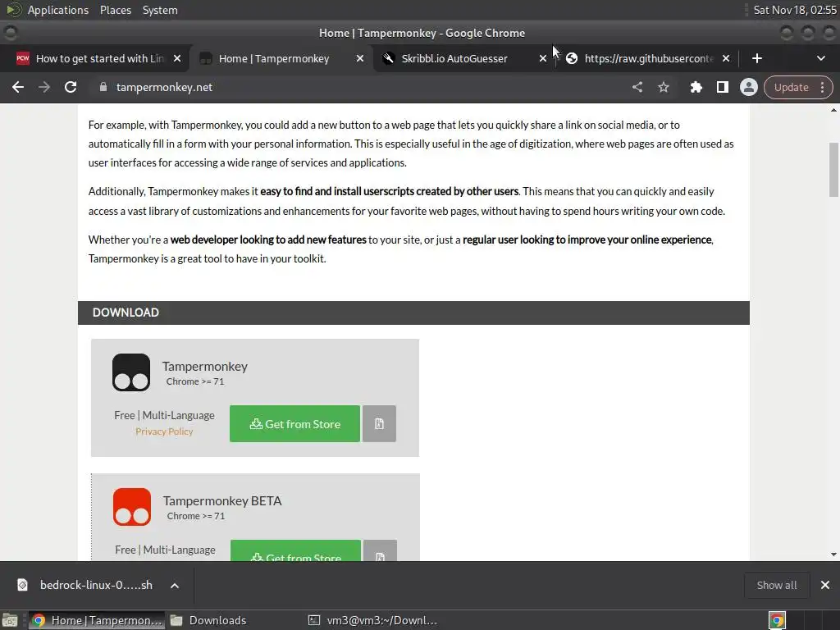This screenshot has width=840, height=630.
Task: Switch to raw.githubusercontent tab
Action: click(x=649, y=58)
